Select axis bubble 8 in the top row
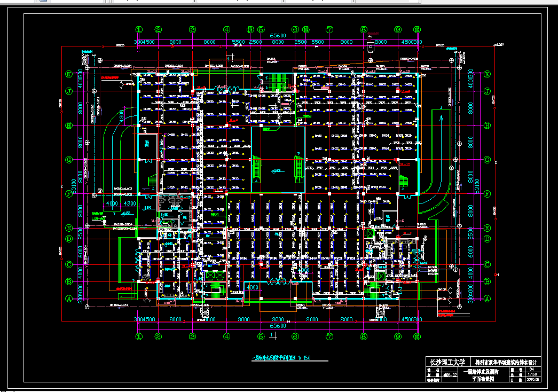The image size is (558, 392). (x=363, y=29)
